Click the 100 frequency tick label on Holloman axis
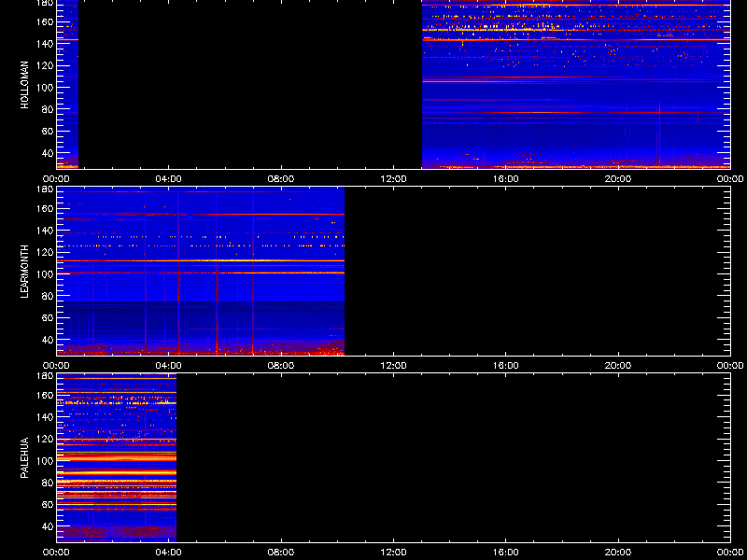This screenshot has height=560, width=747. click(46, 88)
